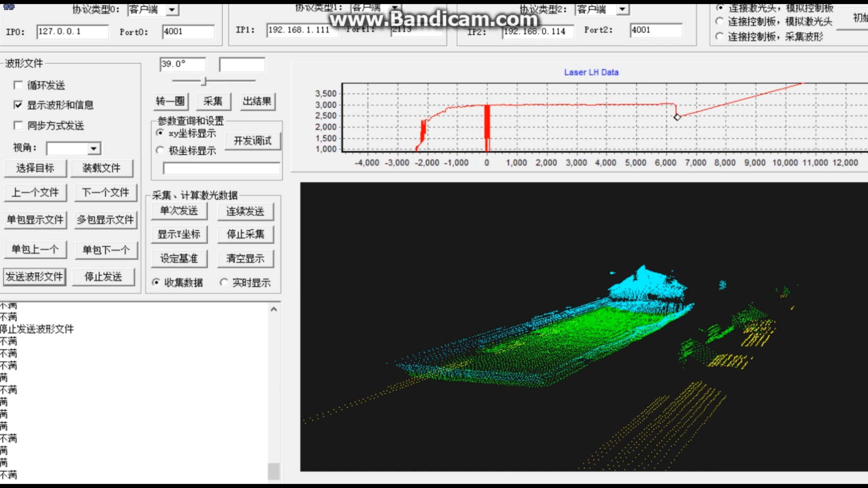
Task: Open the 视角 dropdown
Action: click(x=94, y=148)
